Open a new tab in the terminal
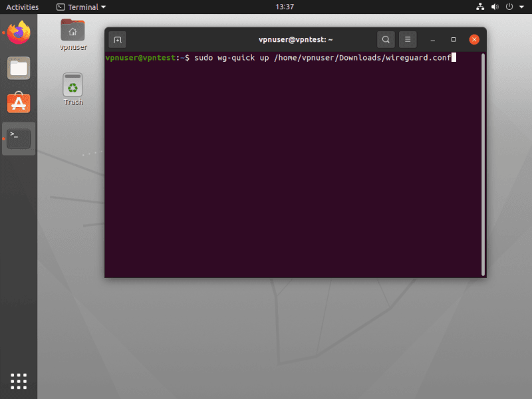This screenshot has height=399, width=532. point(117,39)
